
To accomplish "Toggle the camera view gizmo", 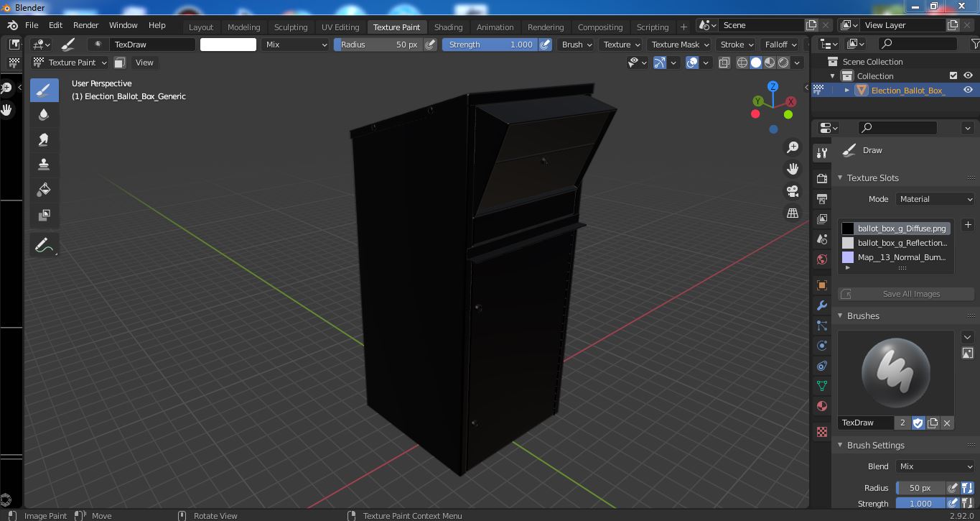I will tap(793, 191).
